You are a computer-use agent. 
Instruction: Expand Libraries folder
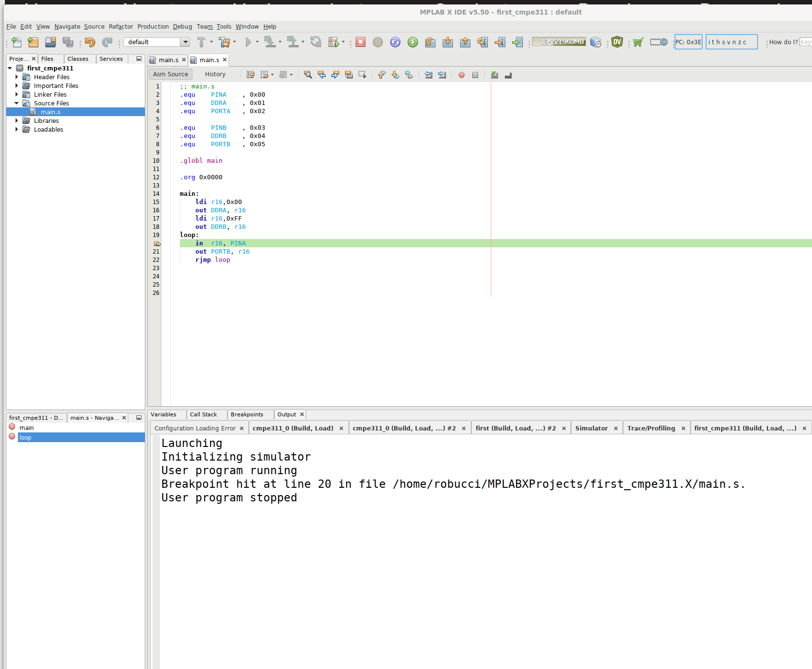click(x=17, y=121)
